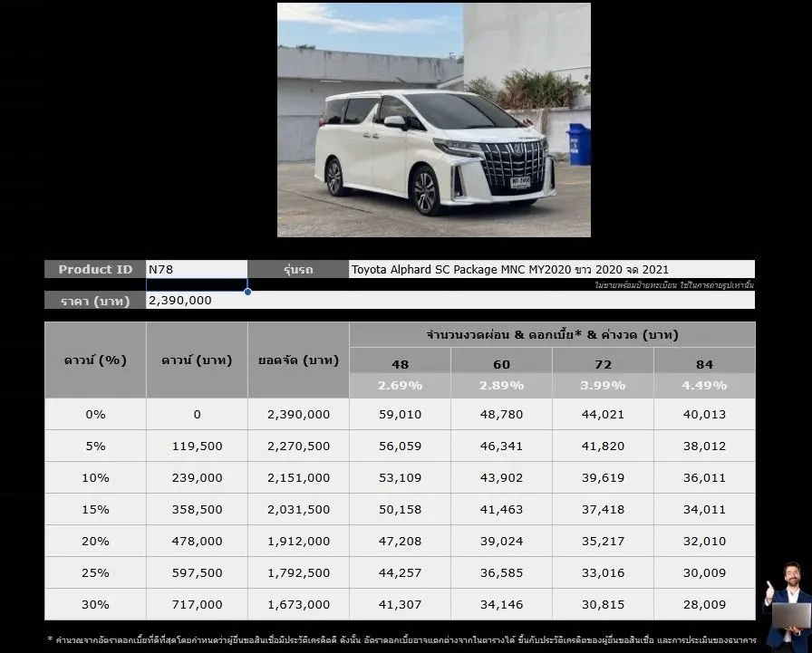Viewport: 812px width, 653px height.
Task: Click the installment value 50,158
Action: coord(400,509)
